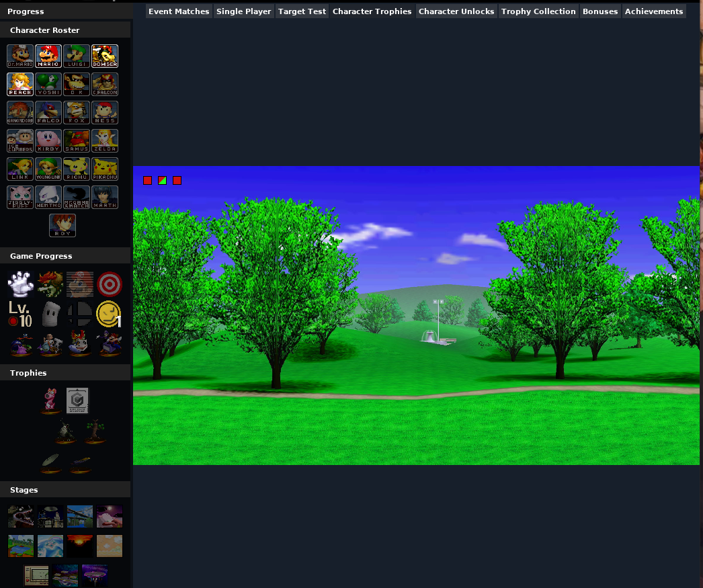Select the Pikachu roster portrait

(x=105, y=169)
